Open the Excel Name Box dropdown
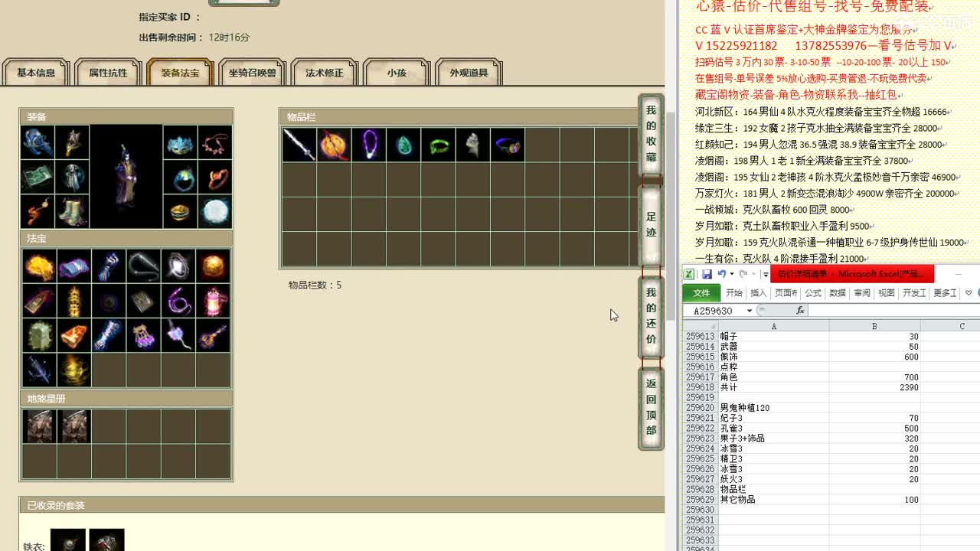 pyautogui.click(x=749, y=311)
